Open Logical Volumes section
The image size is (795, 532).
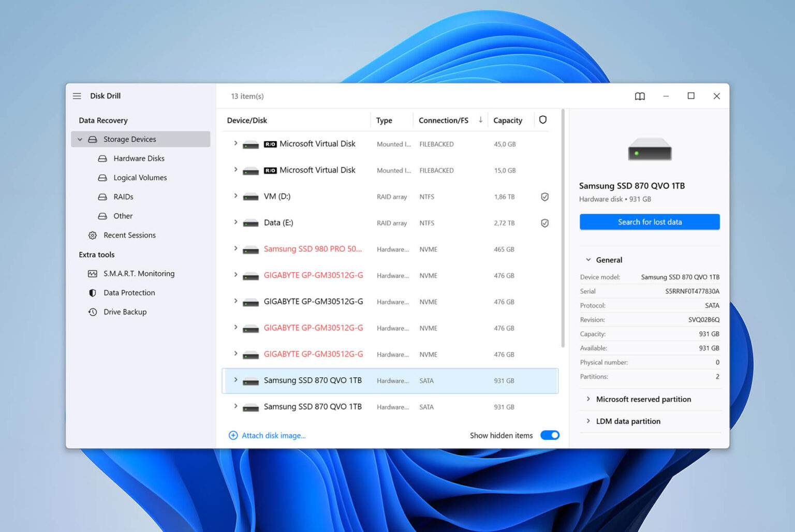click(140, 177)
